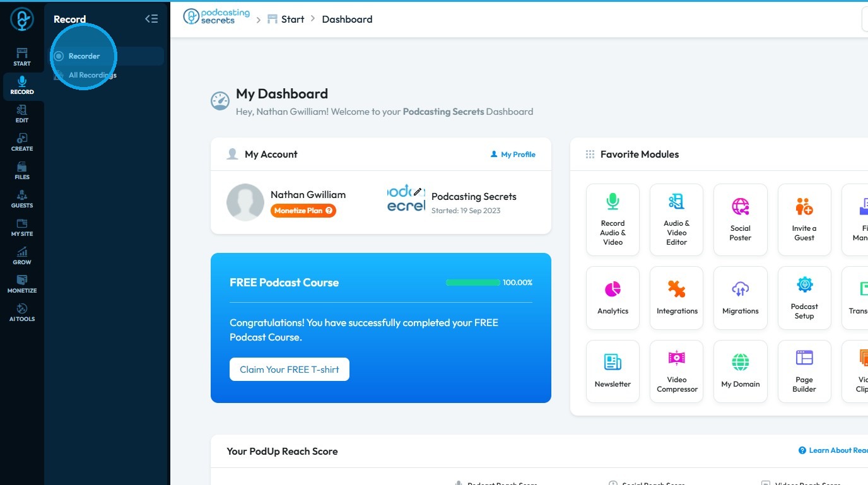
Task: Click the Podcasting Secrets header logo
Action: coord(216,17)
